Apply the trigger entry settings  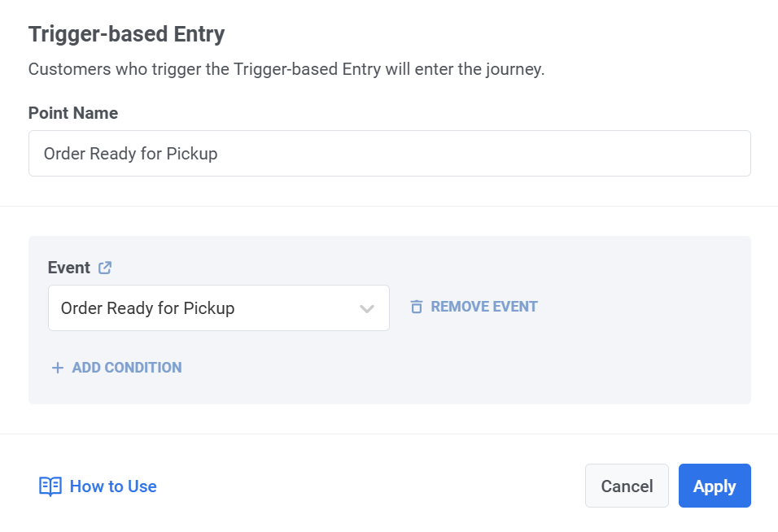[715, 486]
